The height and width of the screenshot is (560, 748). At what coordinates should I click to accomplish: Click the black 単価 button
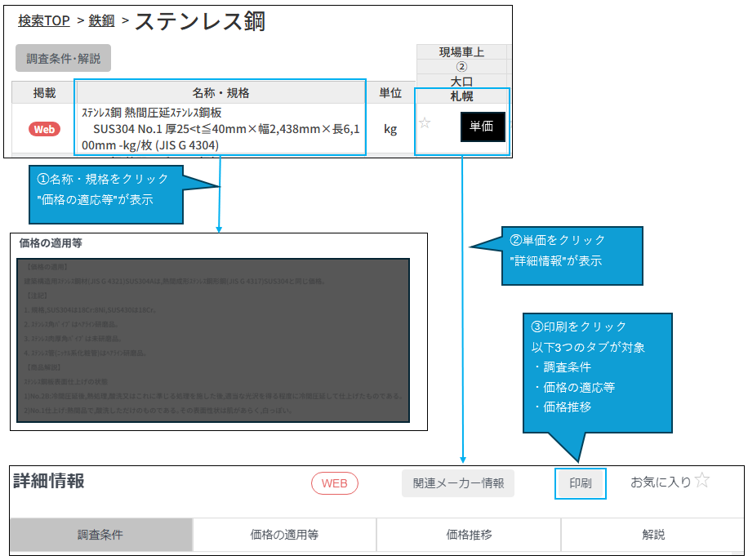482,127
